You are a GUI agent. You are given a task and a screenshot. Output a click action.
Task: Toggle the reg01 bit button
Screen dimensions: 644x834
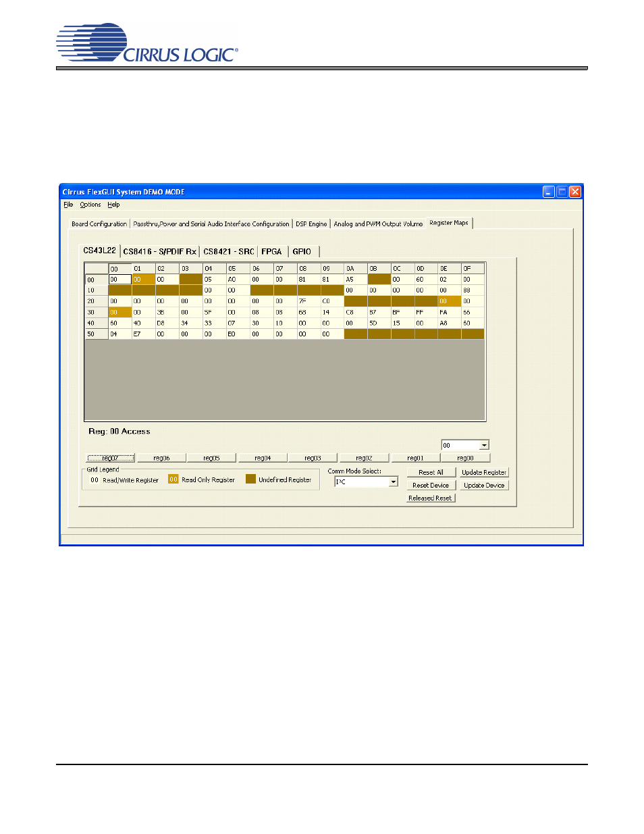(x=415, y=458)
